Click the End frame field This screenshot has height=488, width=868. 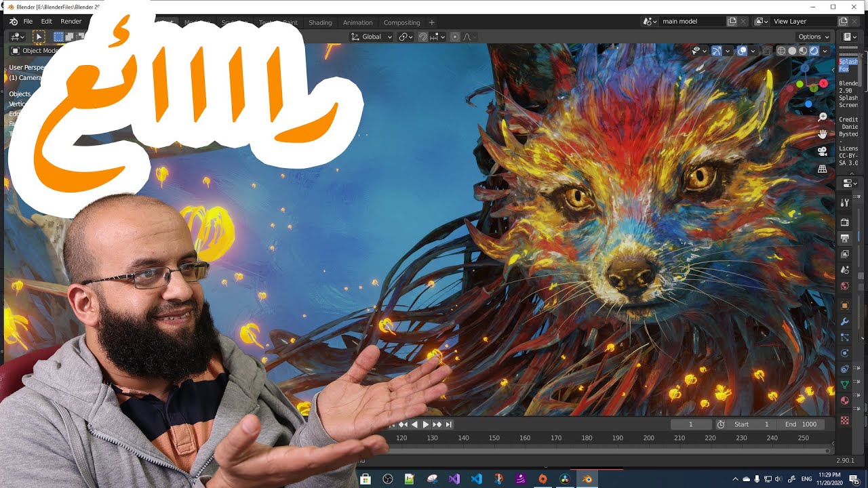pyautogui.click(x=801, y=424)
